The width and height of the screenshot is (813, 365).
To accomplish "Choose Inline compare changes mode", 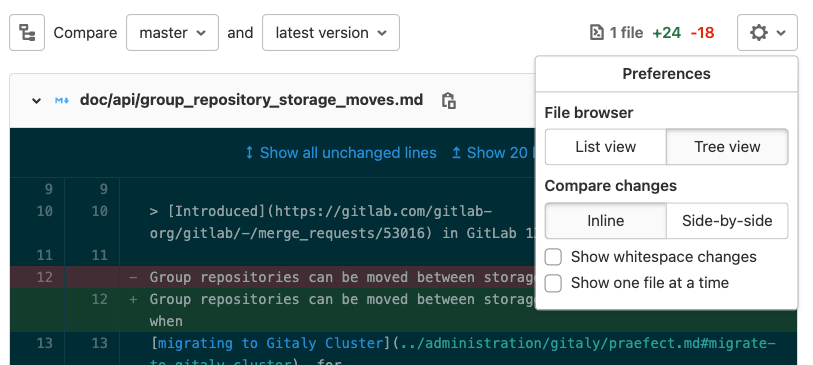I will click(x=606, y=221).
